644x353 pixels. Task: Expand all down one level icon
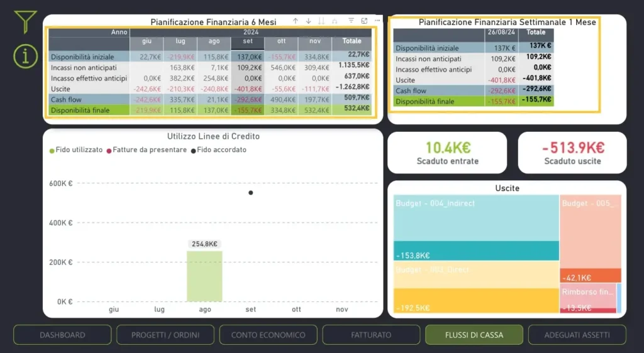click(335, 21)
